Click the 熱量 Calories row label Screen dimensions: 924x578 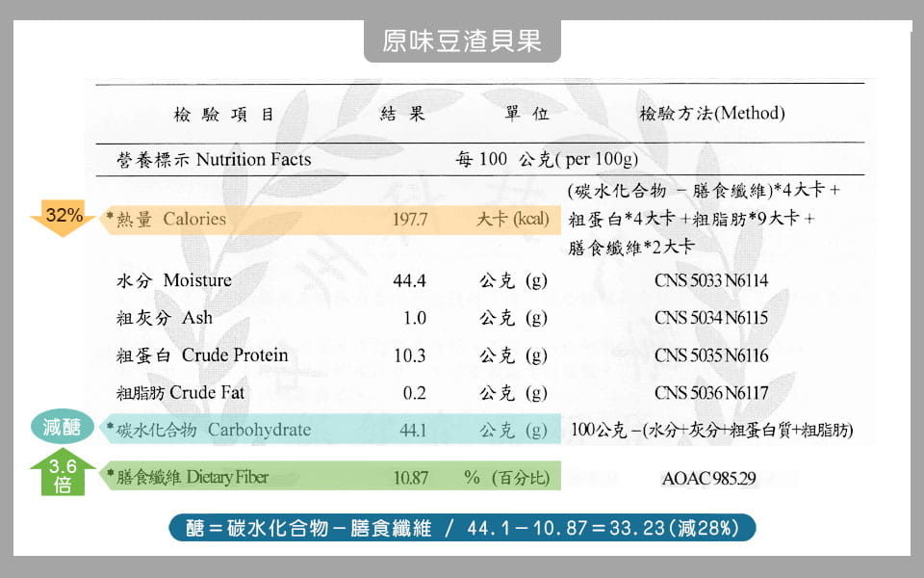171,219
